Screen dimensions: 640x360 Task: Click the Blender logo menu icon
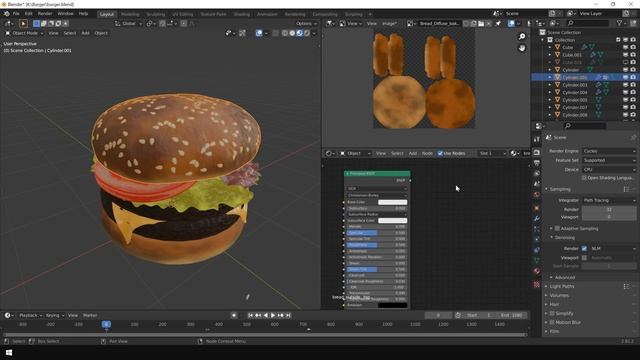[x=7, y=14]
